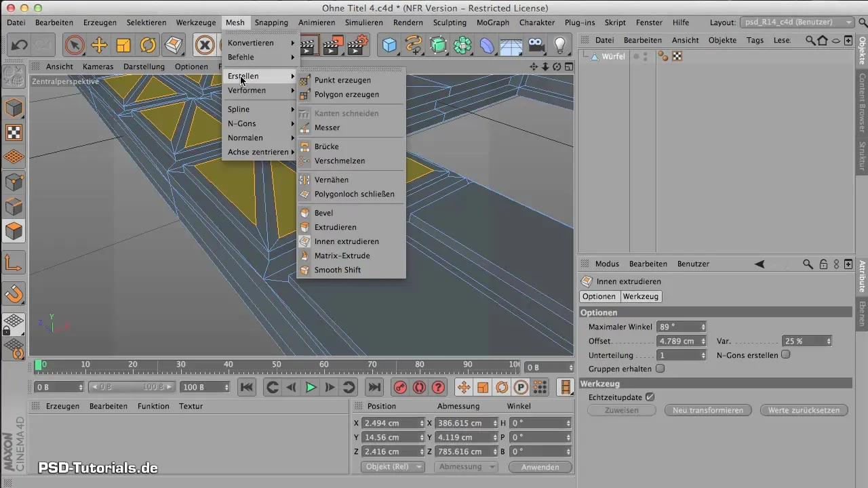Disable Echtzeitupdate checkbox

click(x=650, y=397)
